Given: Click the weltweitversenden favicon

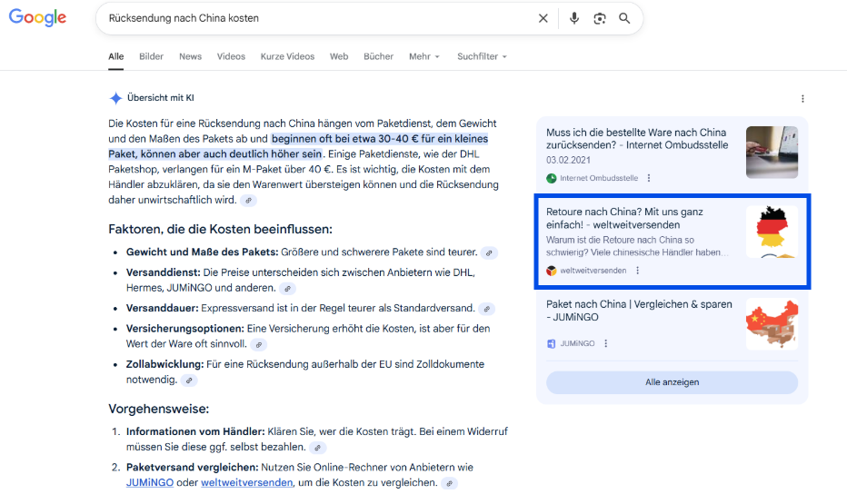Looking at the screenshot, I should [551, 271].
